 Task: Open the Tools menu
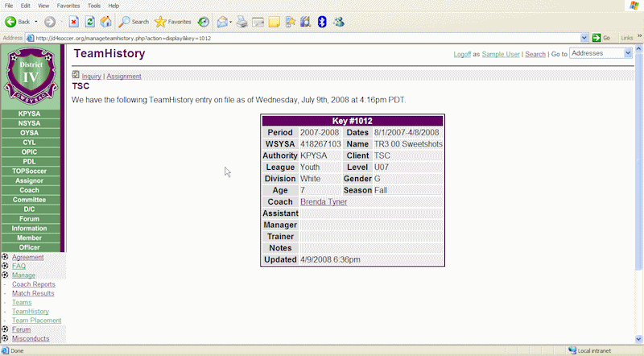[x=94, y=6]
